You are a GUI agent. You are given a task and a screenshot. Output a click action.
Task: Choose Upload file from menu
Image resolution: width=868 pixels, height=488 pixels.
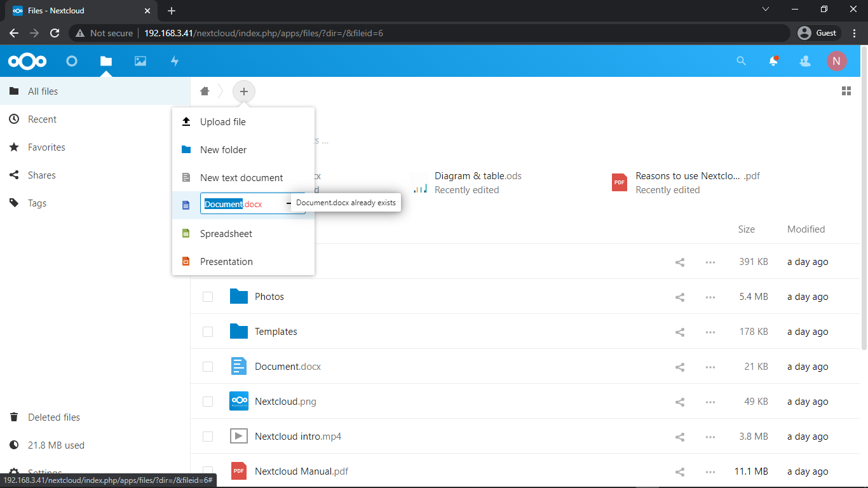[243, 122]
